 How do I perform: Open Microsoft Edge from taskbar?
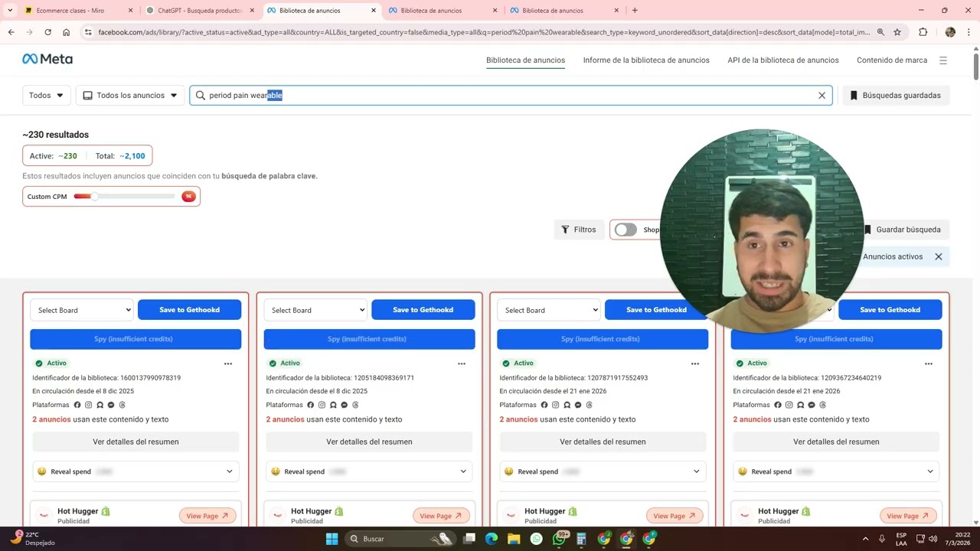pos(492,539)
